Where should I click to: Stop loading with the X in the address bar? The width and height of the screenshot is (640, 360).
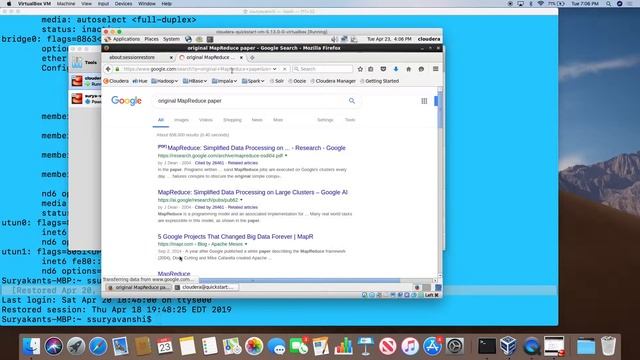284,69
